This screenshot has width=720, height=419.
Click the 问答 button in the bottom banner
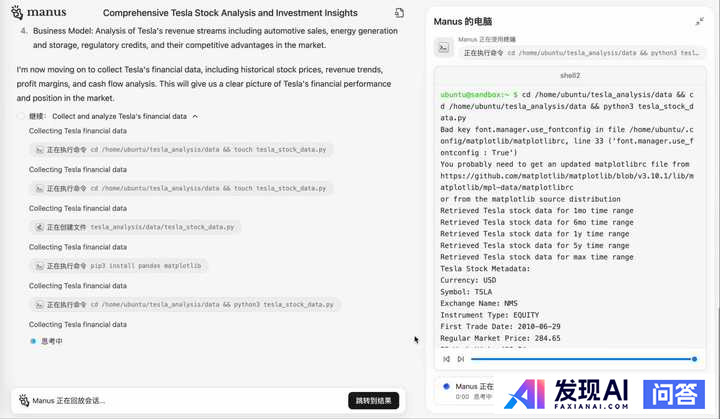tap(673, 394)
